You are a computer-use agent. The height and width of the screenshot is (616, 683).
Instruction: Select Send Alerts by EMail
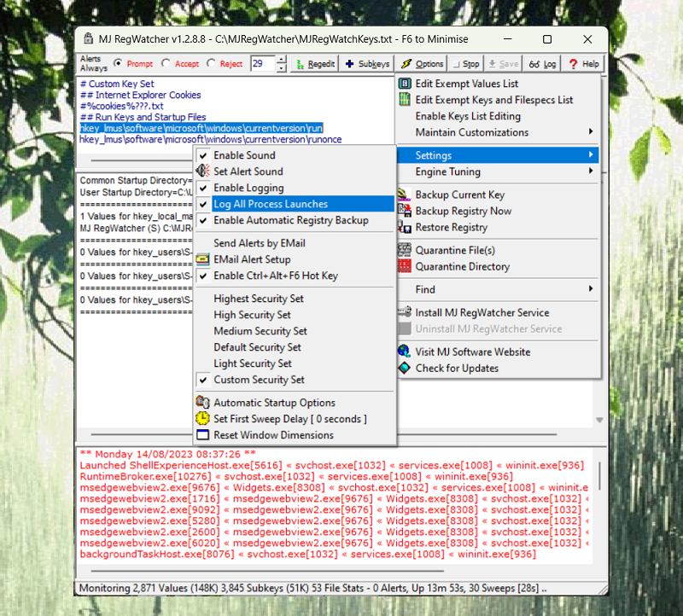[x=295, y=243]
